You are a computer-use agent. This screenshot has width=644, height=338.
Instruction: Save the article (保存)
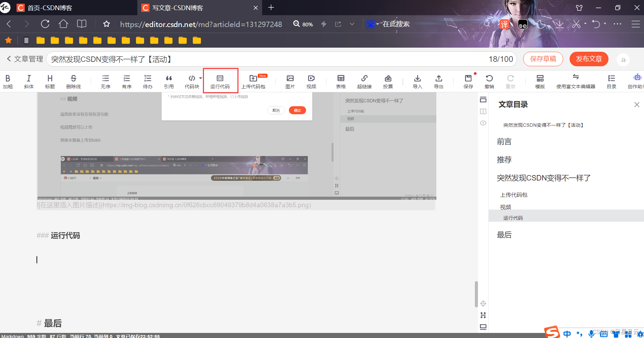[x=468, y=82]
